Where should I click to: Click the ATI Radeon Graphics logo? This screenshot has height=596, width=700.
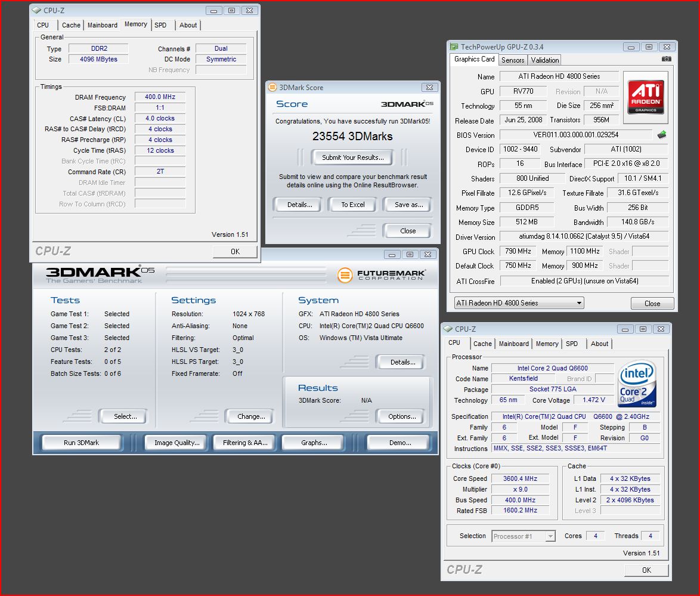click(x=646, y=97)
